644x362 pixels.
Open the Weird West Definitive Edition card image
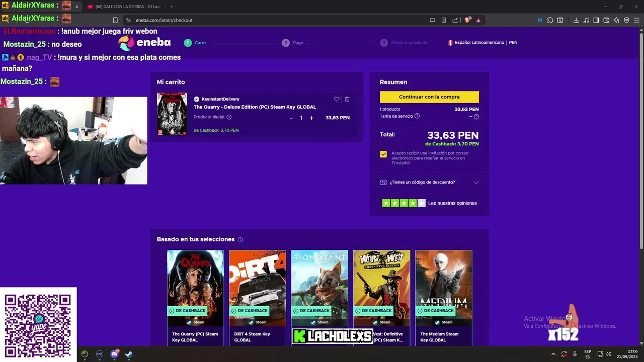[x=381, y=284]
